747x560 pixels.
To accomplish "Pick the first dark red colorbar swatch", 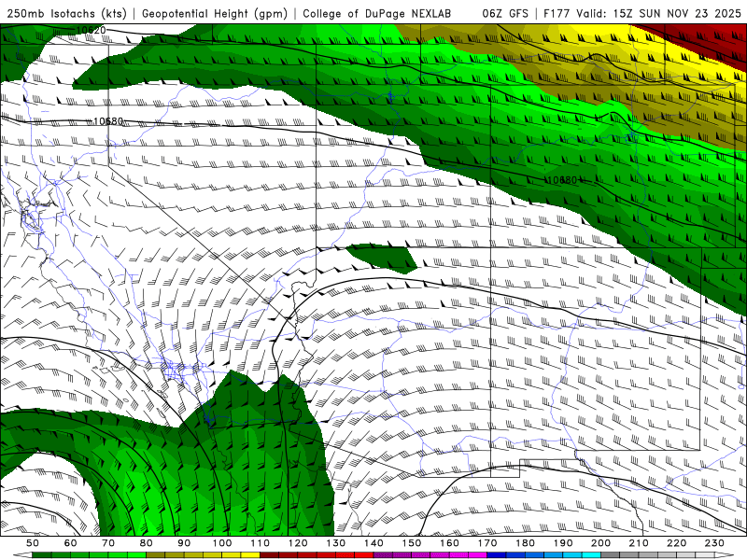I will pyautogui.click(x=269, y=555).
